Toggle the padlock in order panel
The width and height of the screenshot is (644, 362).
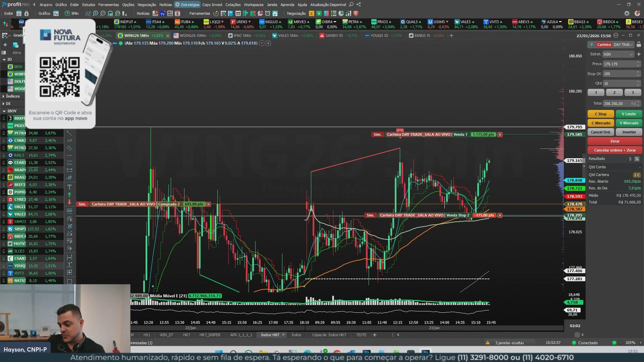point(639,45)
